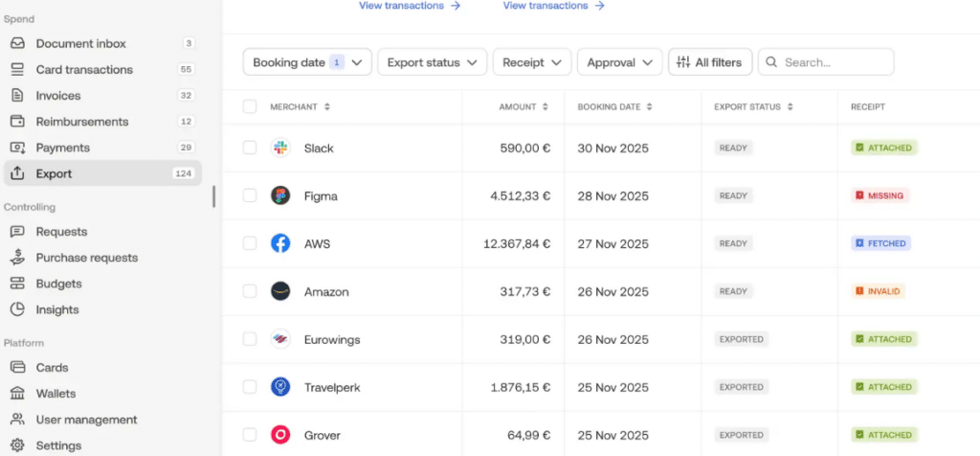Expand the Export status dropdown

point(432,62)
